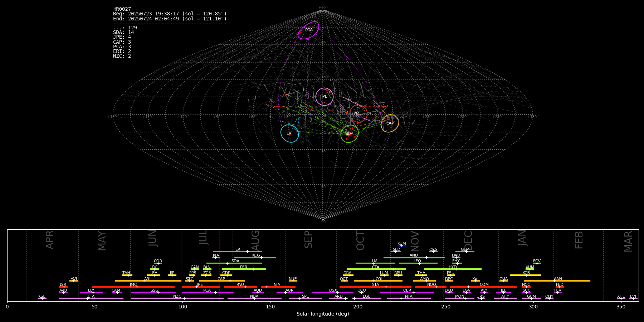Image resolution: width=644 pixels, height=322 pixels.
Task: Click the red PAU activity bar
Action: point(240,287)
